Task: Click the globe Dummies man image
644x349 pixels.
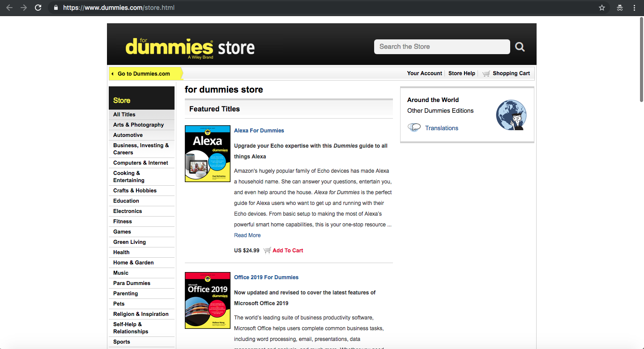Action: [x=511, y=115]
